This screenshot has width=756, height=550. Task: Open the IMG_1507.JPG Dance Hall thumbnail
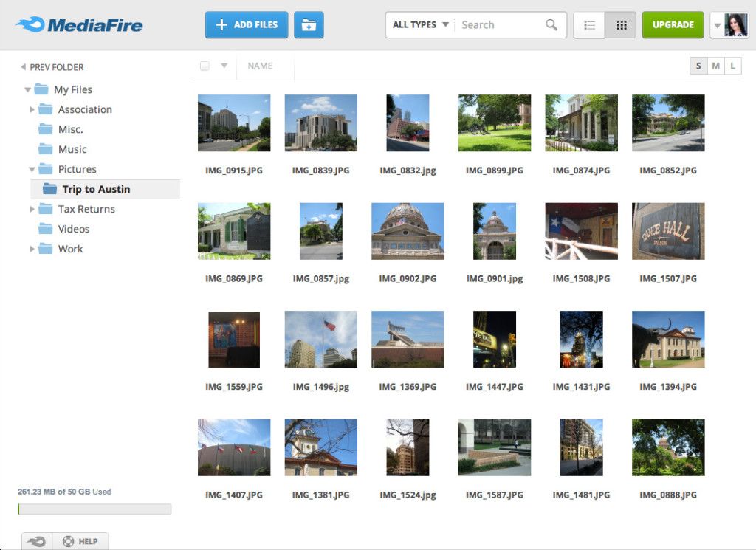click(667, 231)
